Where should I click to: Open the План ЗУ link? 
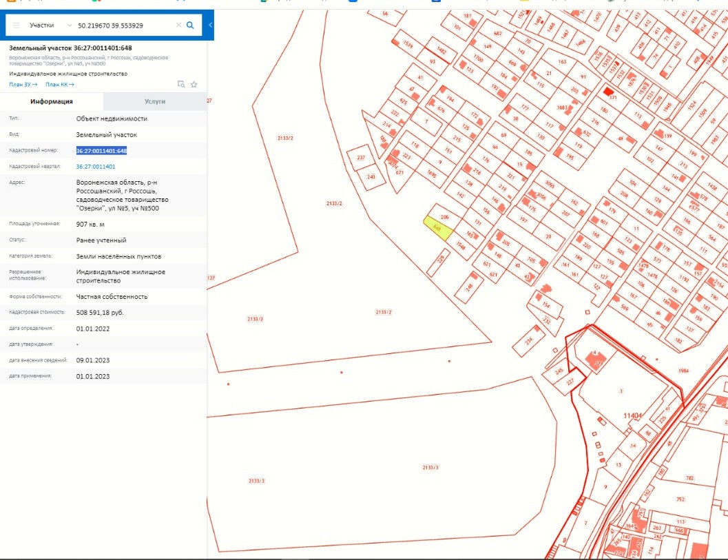[23, 85]
